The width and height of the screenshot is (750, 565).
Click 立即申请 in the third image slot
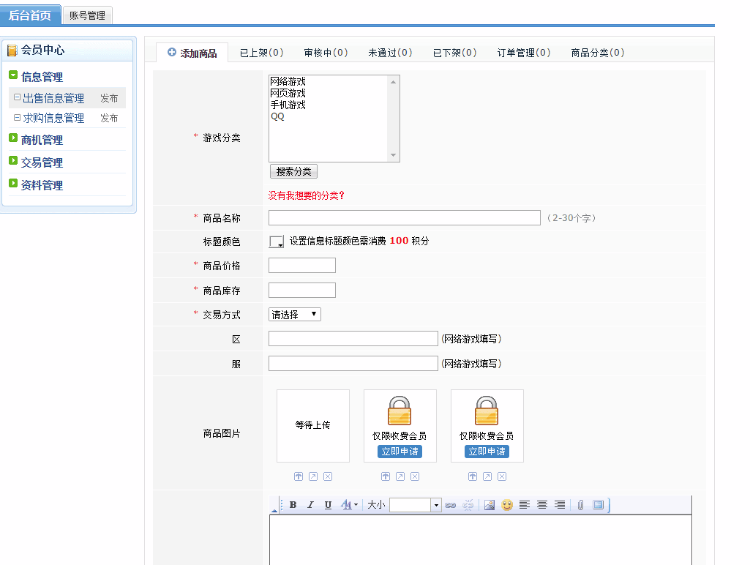pos(487,451)
